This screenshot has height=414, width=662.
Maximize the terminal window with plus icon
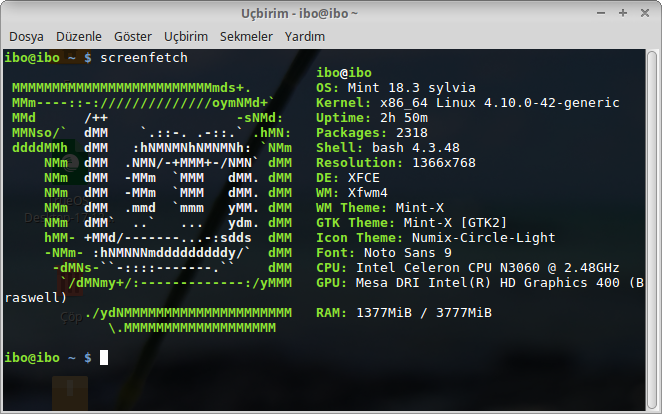click(x=623, y=13)
